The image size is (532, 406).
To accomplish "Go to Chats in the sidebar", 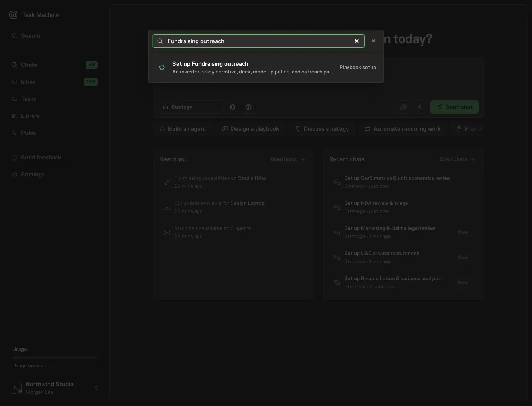I will click(x=55, y=65).
